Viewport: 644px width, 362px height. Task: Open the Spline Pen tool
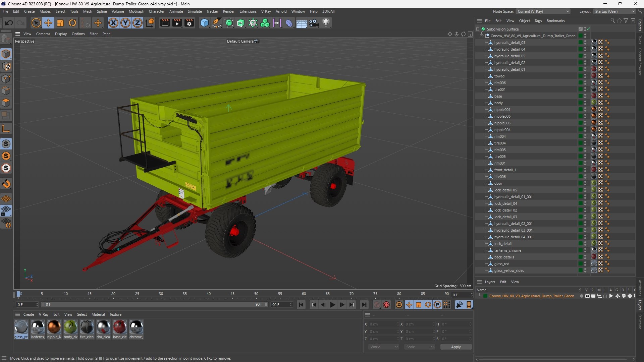pos(217,23)
